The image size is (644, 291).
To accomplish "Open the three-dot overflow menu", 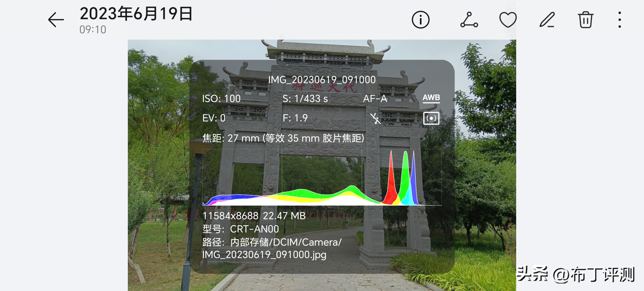I will click(x=619, y=20).
